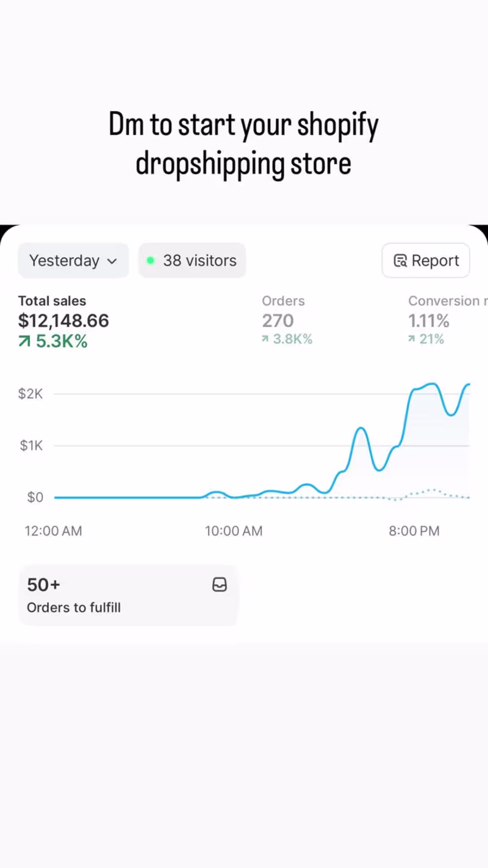488x868 pixels.
Task: Open the Yesterday date range dropdown
Action: coord(73,261)
